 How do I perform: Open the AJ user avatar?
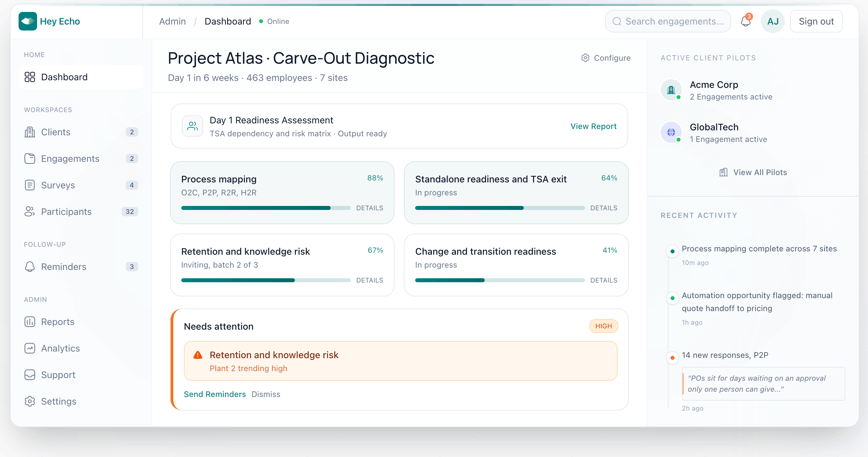pyautogui.click(x=773, y=21)
